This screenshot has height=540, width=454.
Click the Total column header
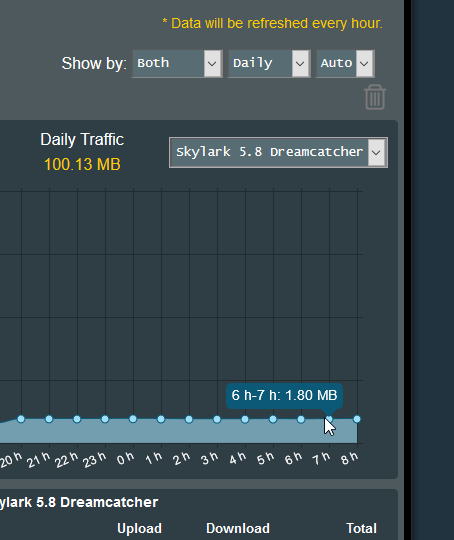tap(361, 528)
